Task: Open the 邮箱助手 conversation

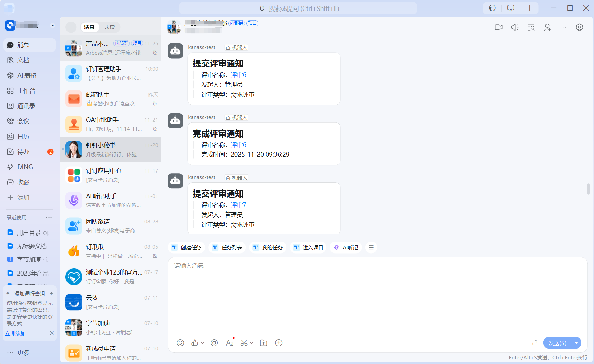Action: click(111, 99)
